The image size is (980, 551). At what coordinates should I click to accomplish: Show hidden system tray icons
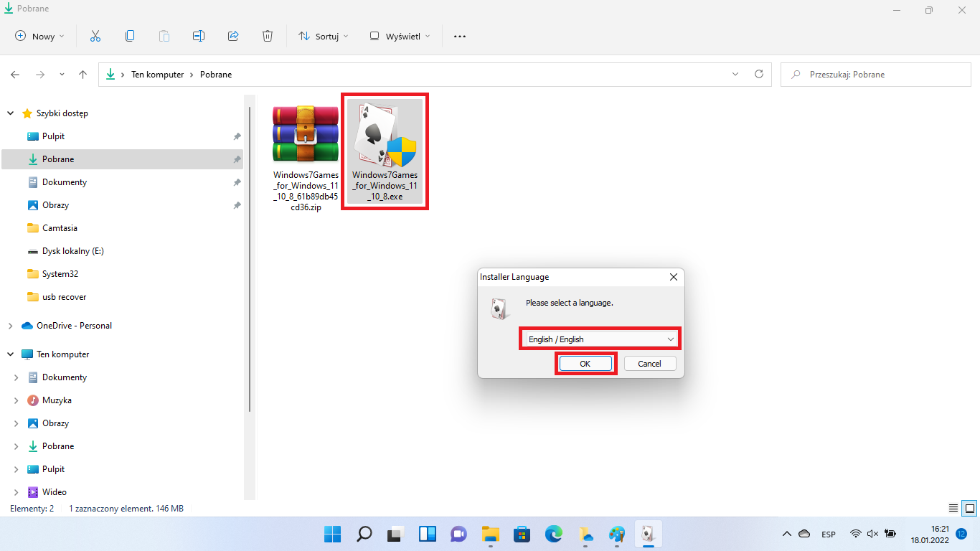(x=787, y=534)
